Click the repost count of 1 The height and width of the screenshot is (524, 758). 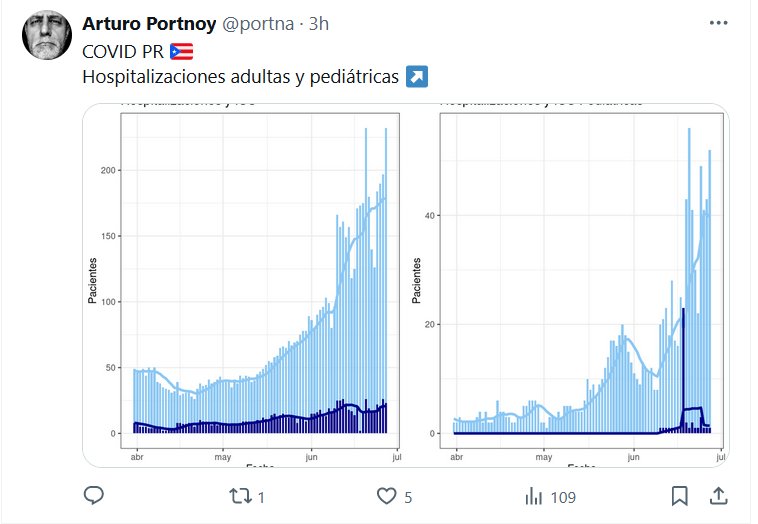pyautogui.click(x=262, y=496)
